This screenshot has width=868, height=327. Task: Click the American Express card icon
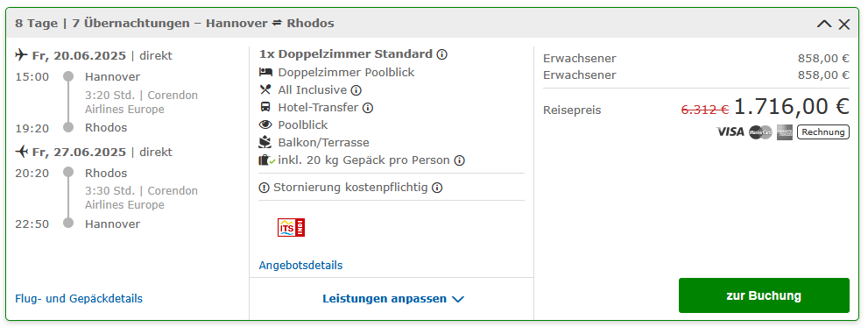pos(785,132)
